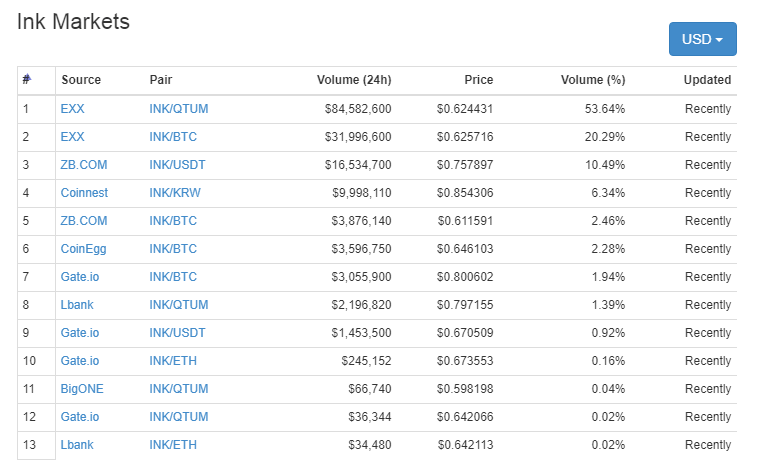Select volume value $1,453,500
Viewport: 757px width, 471px height.
pos(361,333)
